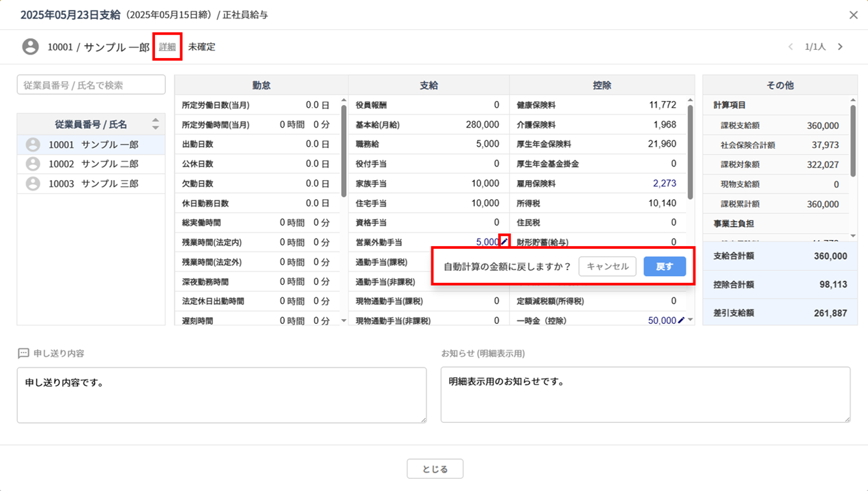
Task: Confirm with the 戻す button
Action: click(x=665, y=267)
